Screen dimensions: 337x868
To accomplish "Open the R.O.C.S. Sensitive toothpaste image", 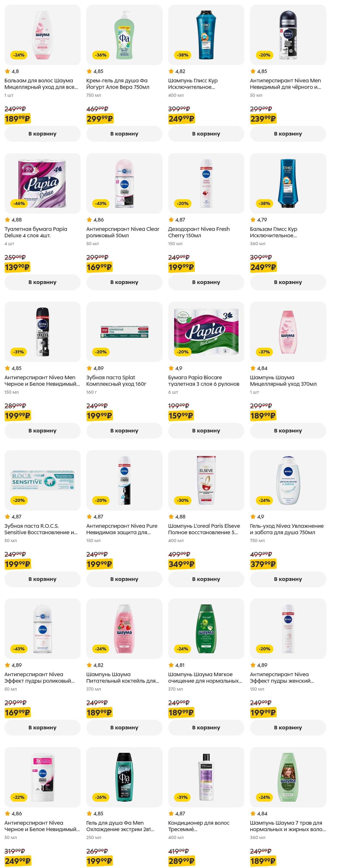I will click(42, 480).
